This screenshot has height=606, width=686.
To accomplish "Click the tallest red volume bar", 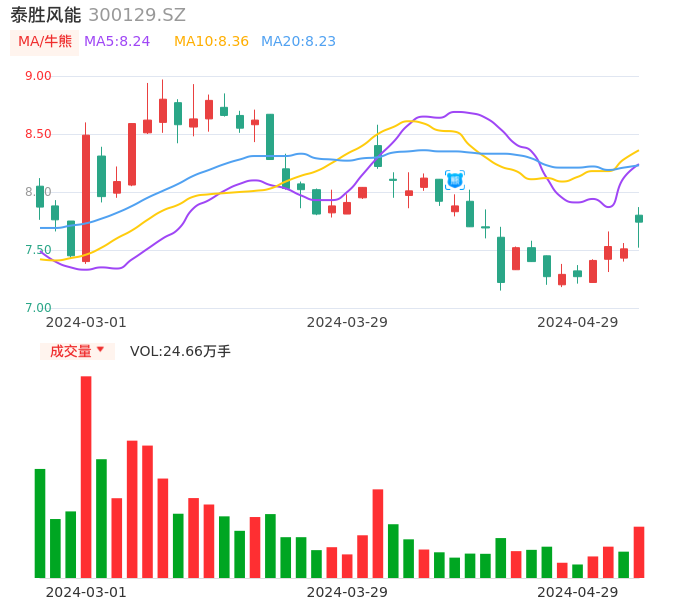I will coord(86,477).
